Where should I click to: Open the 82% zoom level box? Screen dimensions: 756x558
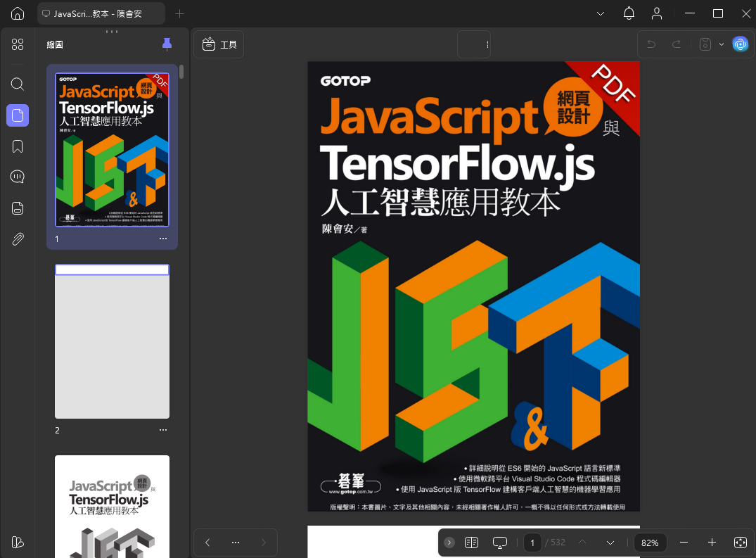coord(649,543)
